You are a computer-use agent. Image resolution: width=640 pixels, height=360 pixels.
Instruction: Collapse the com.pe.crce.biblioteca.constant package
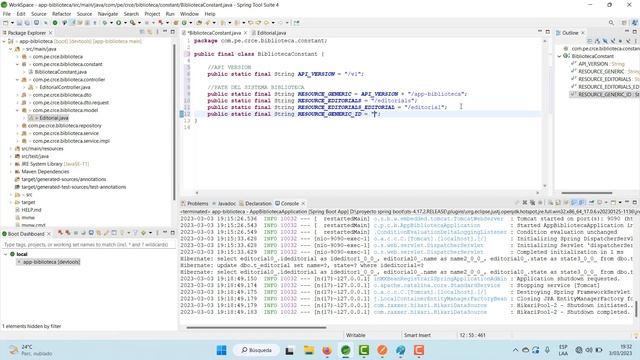(x=18, y=64)
